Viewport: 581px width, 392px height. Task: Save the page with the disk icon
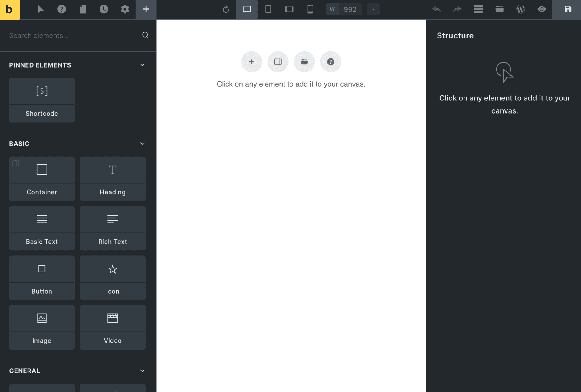pos(568,10)
